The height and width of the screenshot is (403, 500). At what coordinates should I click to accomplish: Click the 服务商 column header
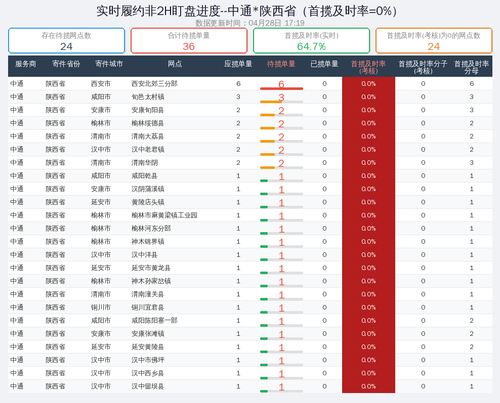coord(25,64)
